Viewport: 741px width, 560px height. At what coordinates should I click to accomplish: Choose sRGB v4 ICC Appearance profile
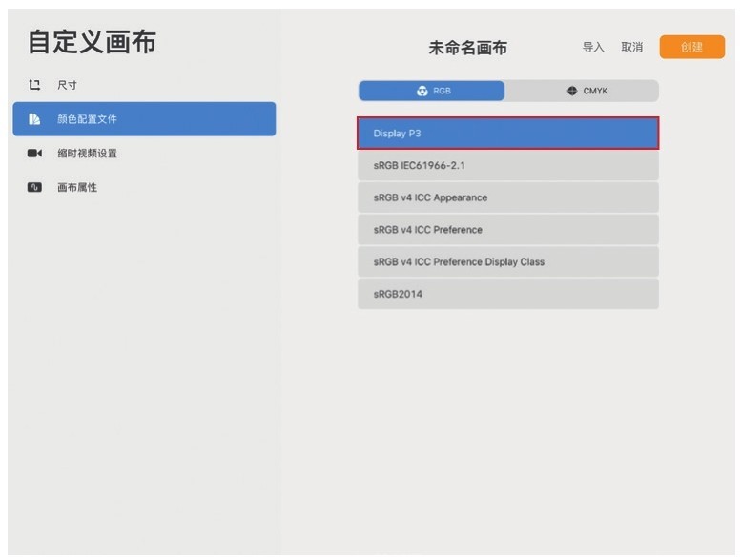508,197
